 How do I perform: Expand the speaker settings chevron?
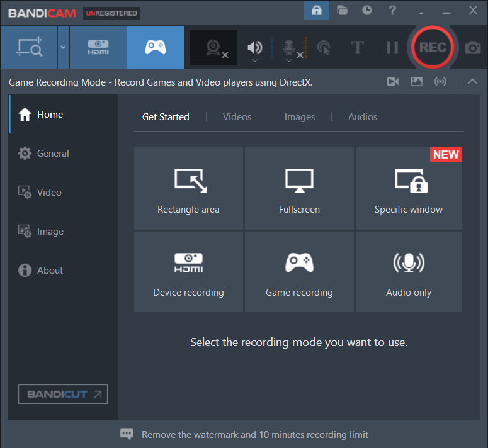[255, 60]
